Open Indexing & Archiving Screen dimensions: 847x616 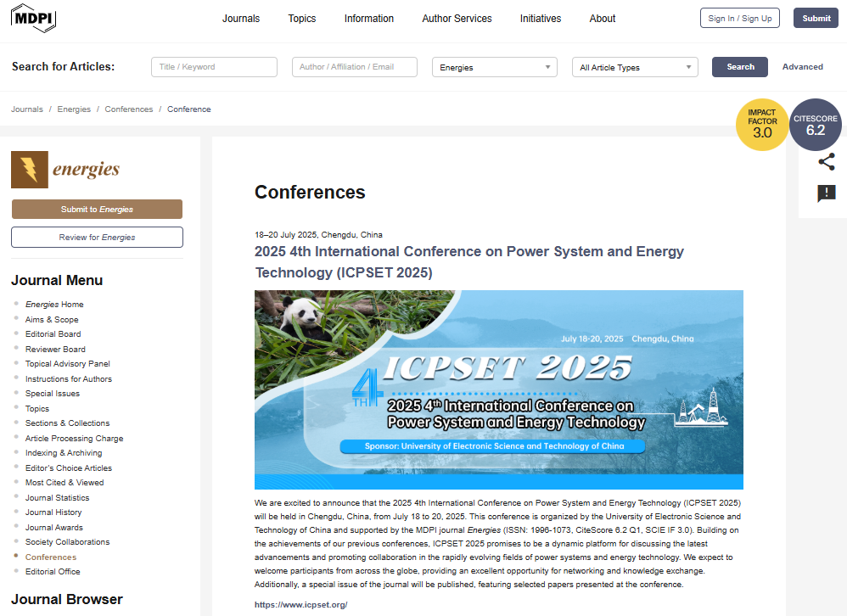64,453
